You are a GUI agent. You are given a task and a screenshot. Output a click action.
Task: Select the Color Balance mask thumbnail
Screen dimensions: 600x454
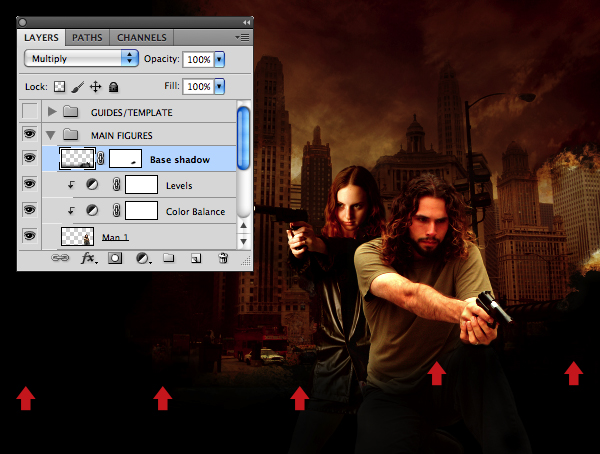(142, 211)
